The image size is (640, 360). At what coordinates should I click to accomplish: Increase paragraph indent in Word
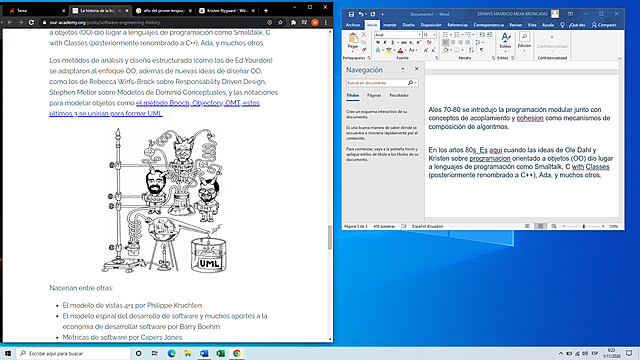point(489,35)
